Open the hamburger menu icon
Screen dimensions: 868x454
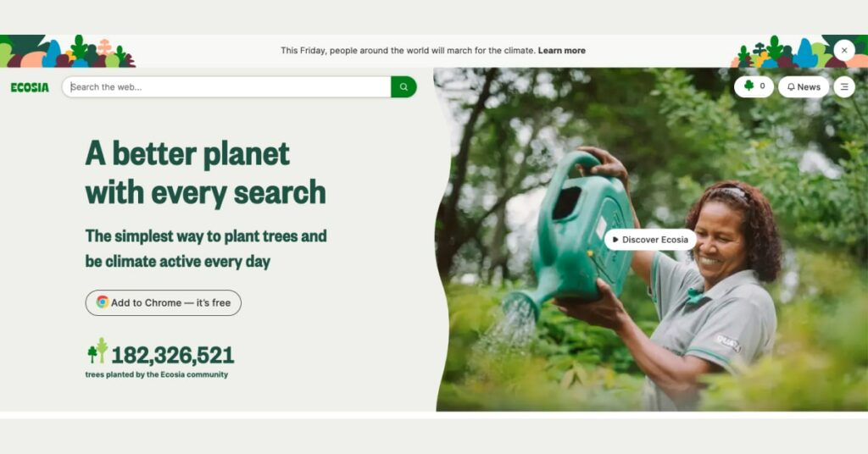coord(844,86)
